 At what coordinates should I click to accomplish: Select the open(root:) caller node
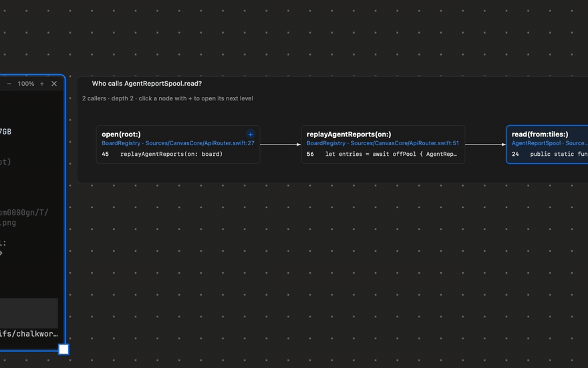(178, 145)
